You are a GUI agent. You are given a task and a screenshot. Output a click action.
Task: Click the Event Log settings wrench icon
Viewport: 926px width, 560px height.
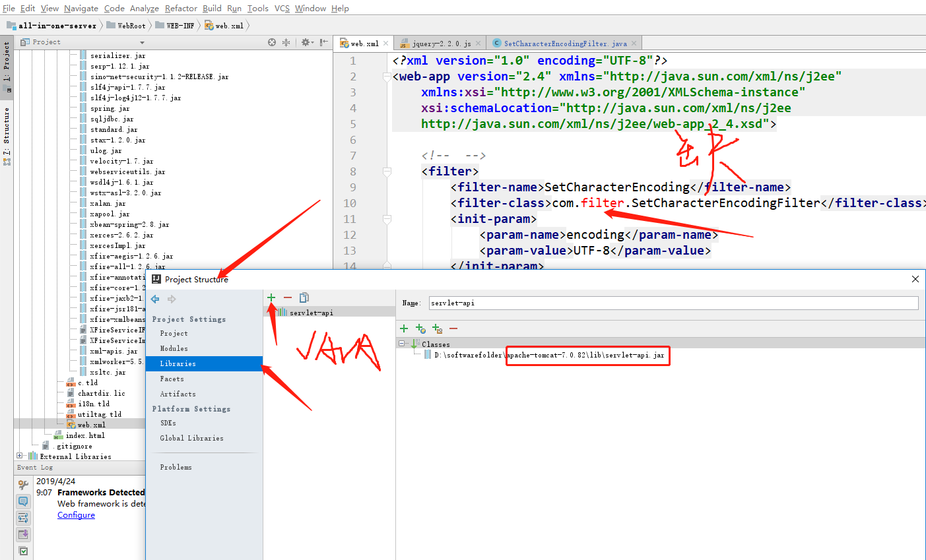pos(23,485)
